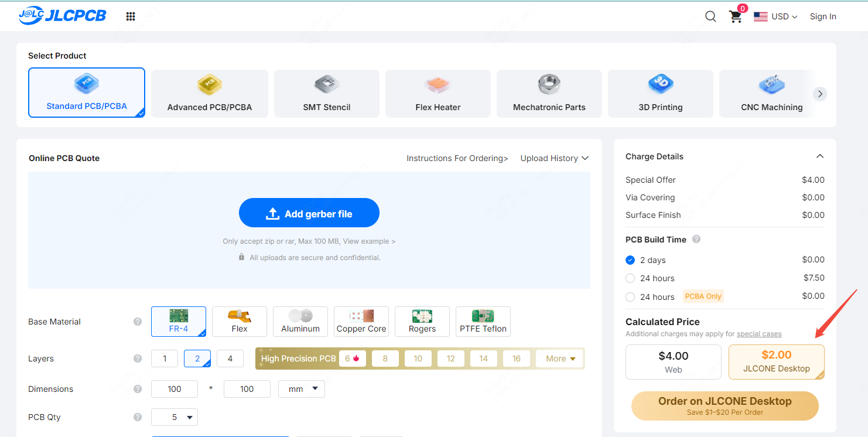The height and width of the screenshot is (437, 868).
Task: Focus the second dimension field
Action: tap(247, 389)
